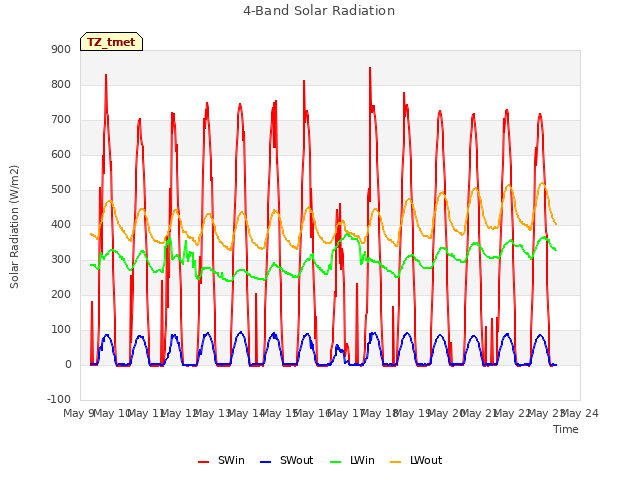The height and width of the screenshot is (480, 640).
Task: Click the red SWin legend swatch
Action: pos(203,462)
